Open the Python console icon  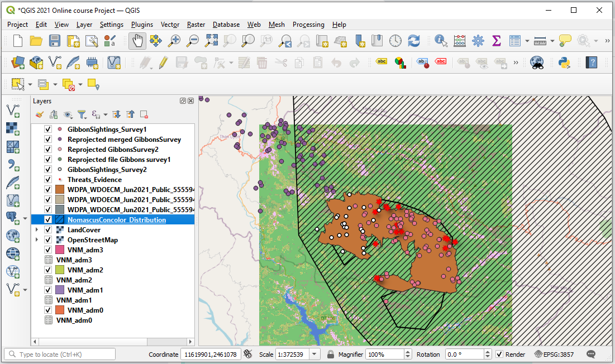565,62
